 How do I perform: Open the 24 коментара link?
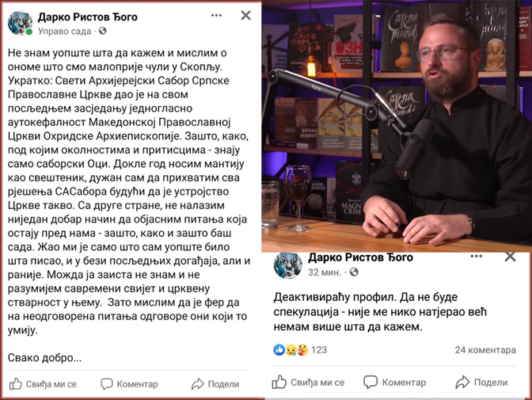pos(485,350)
